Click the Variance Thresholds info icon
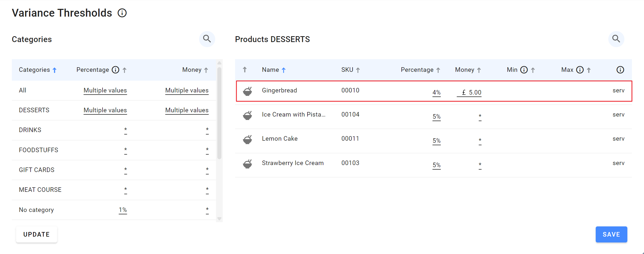 [122, 13]
